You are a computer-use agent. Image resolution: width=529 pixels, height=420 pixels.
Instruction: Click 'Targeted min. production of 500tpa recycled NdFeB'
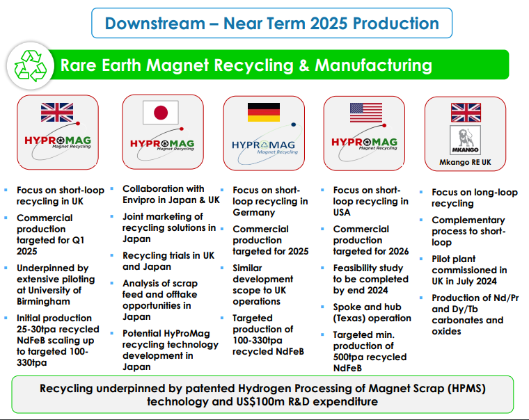370,351
